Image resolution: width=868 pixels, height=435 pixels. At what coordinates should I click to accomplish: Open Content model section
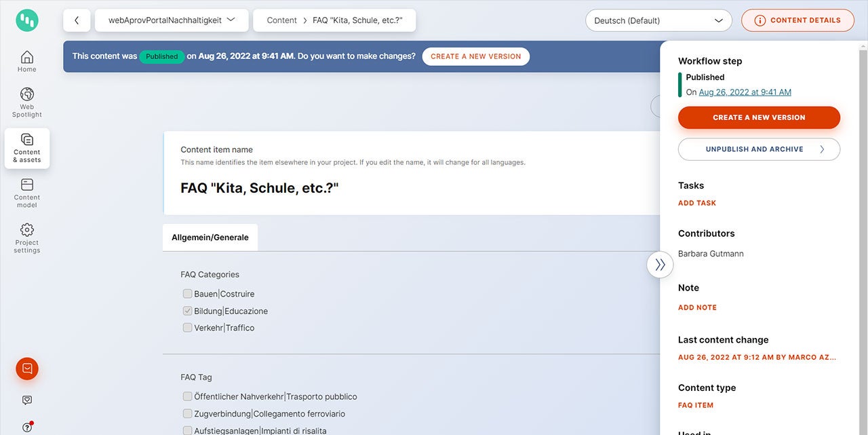pos(27,193)
